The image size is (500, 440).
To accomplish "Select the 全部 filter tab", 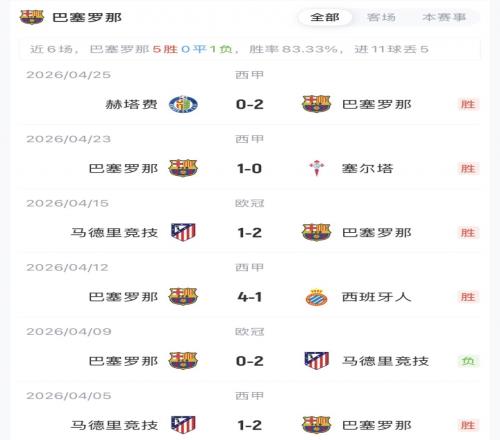I will 325,17.
